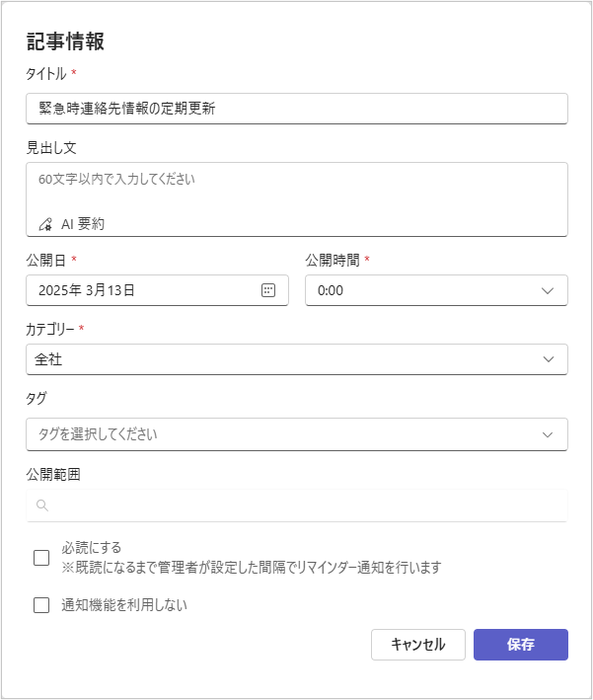Open the タグを選択してください dropdown

[297, 434]
